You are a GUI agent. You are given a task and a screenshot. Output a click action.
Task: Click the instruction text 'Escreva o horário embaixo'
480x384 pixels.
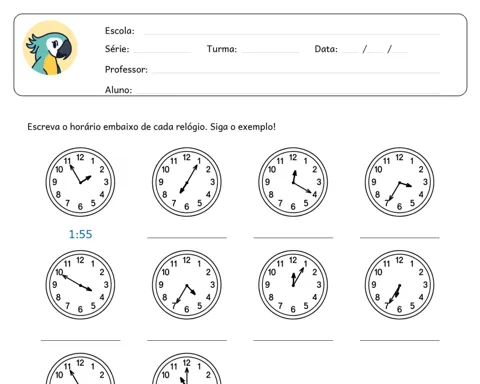tap(83, 127)
